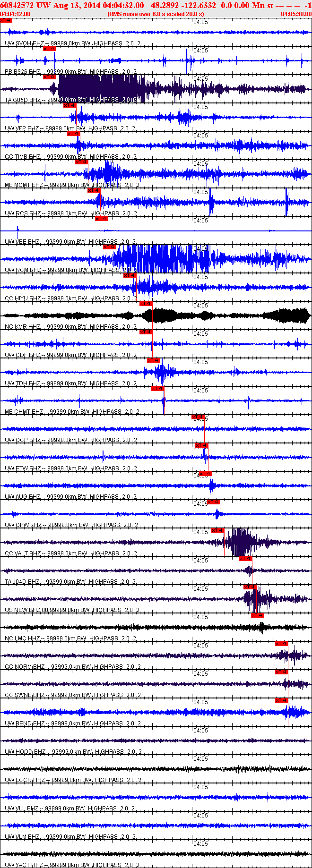Select the pick marker on UW CDF trace
The image size is (312, 868).
pos(146,332)
